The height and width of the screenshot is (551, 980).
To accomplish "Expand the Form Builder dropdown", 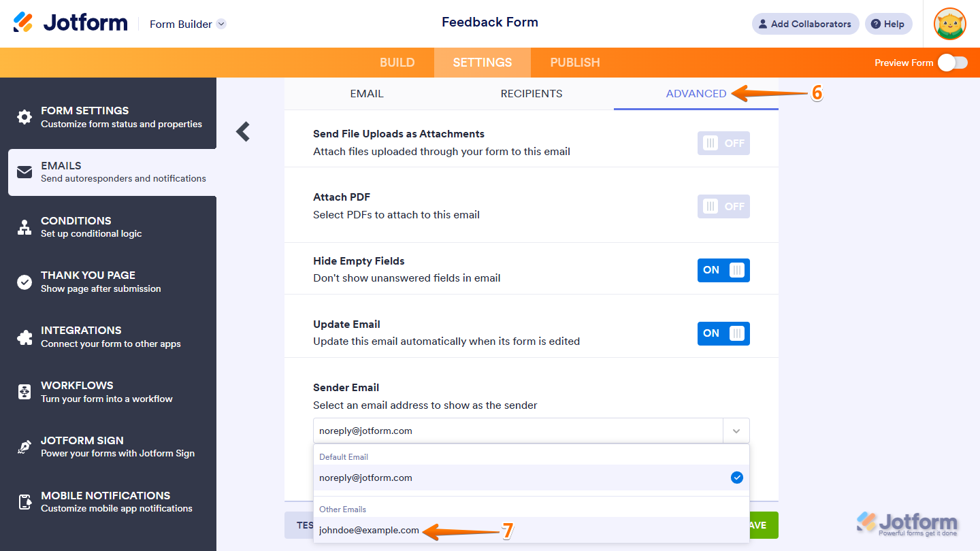I will (221, 24).
